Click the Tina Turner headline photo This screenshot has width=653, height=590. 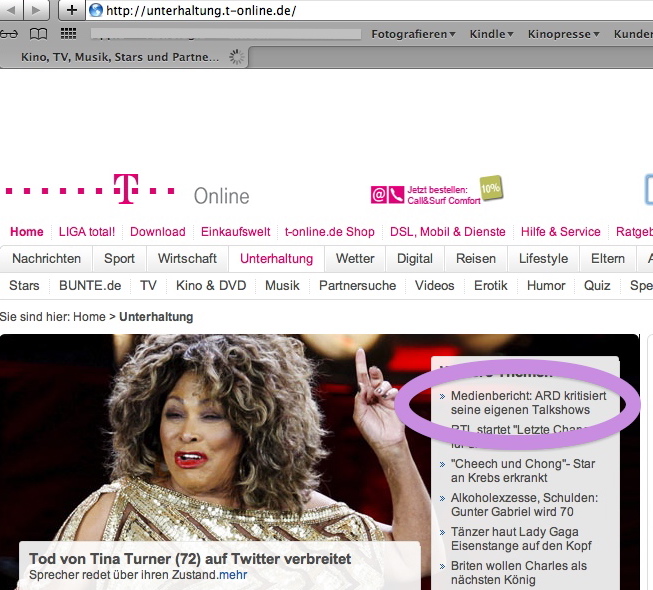(217, 437)
